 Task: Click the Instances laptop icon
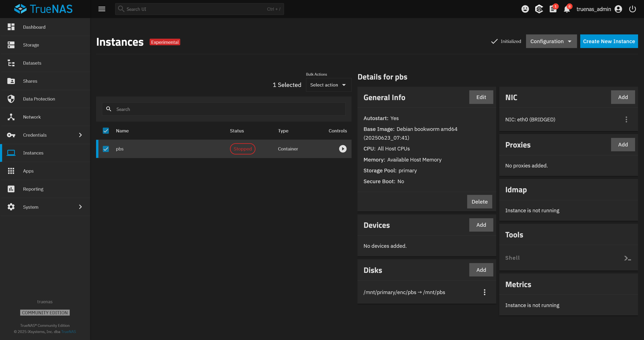coord(11,153)
